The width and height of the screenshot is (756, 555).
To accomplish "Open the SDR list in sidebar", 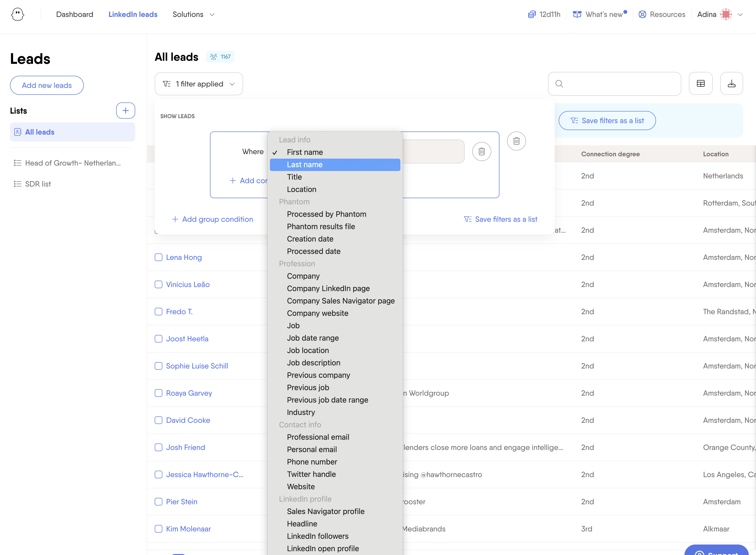I will point(38,184).
